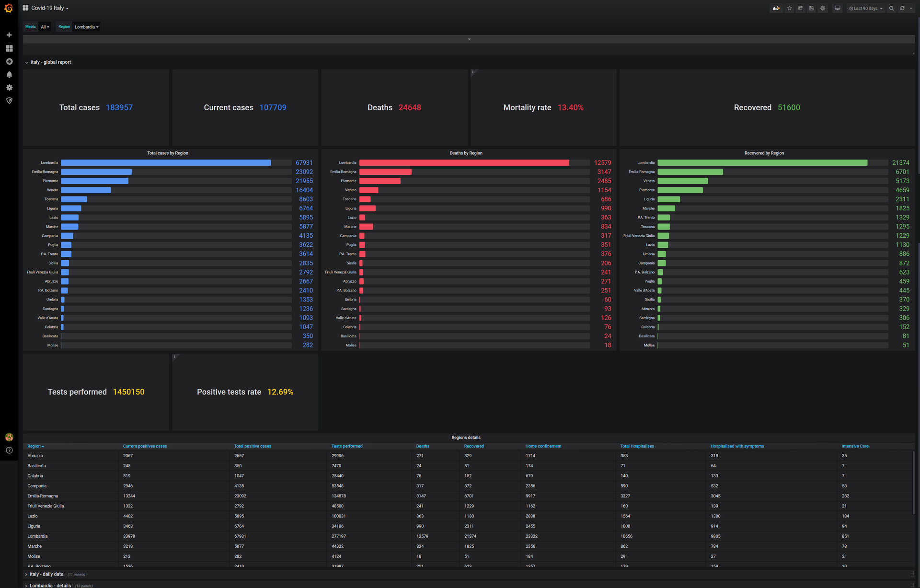The height and width of the screenshot is (588, 920).
Task: Open the Metric variable All dropdown
Action: pyautogui.click(x=45, y=27)
